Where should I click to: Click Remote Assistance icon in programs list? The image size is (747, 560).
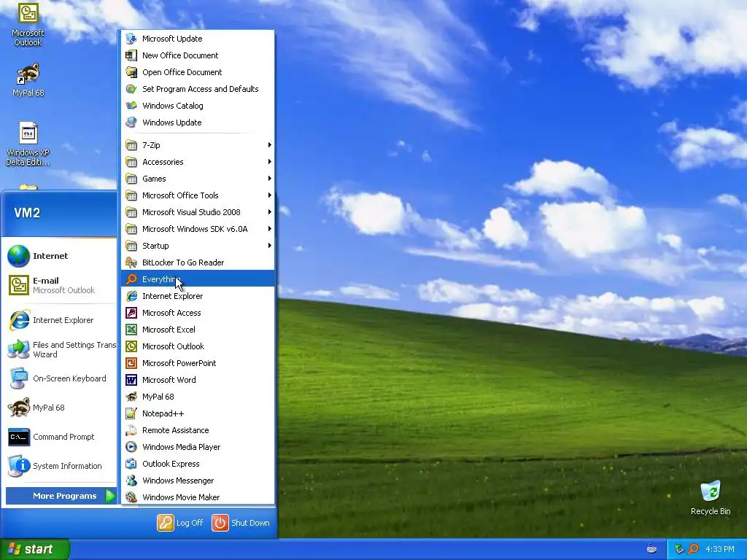(131, 430)
